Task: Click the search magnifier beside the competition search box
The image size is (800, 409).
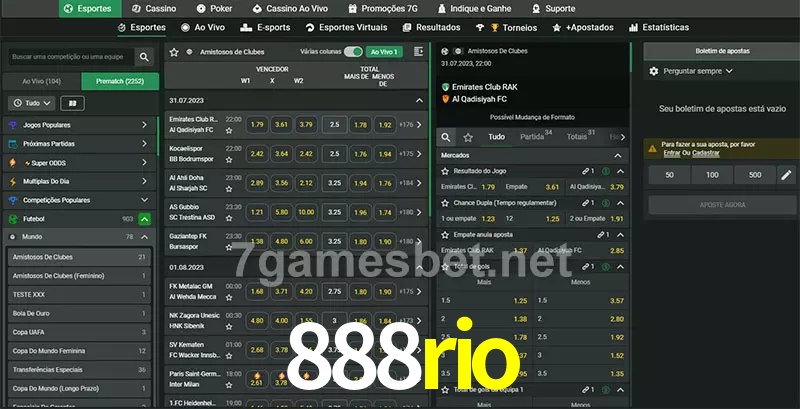Action: [145, 58]
